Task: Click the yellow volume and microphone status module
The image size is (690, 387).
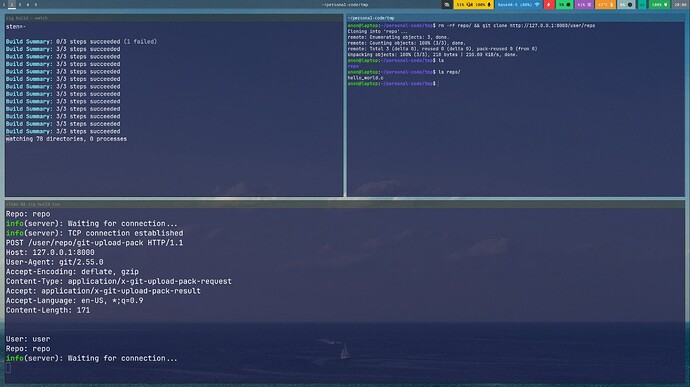Action: pyautogui.click(x=474, y=4)
